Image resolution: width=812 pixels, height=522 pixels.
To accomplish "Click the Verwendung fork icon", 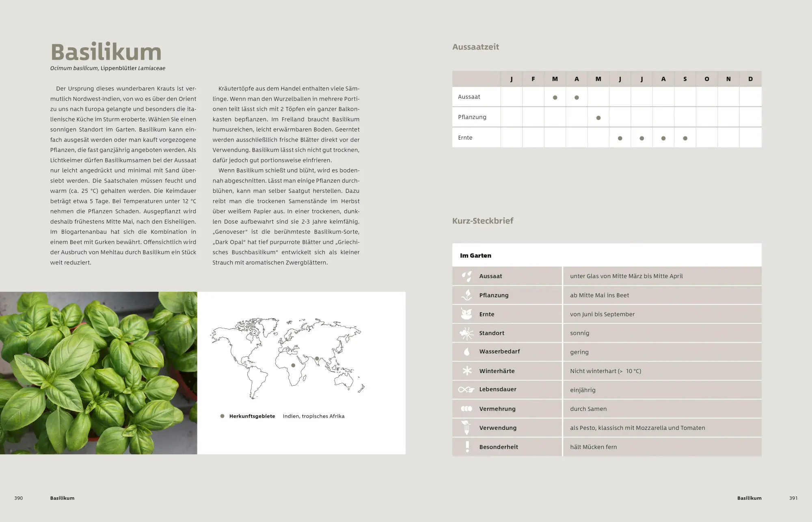I will [466, 428].
